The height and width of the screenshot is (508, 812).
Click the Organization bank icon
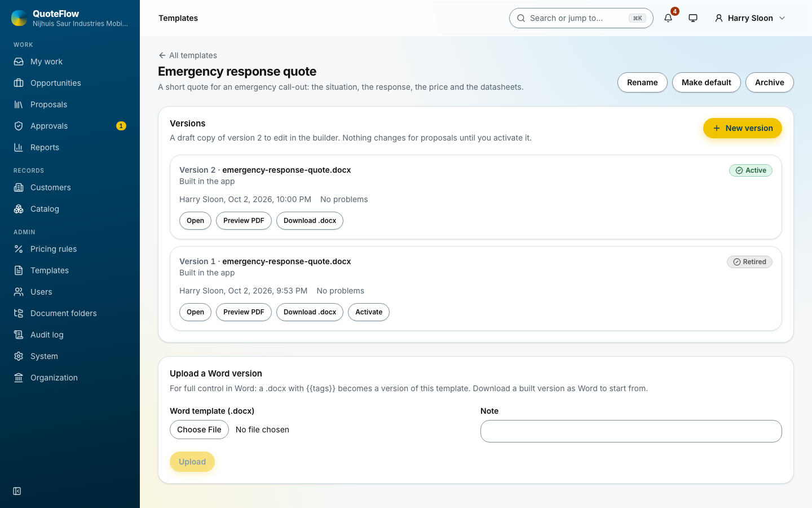click(x=19, y=378)
